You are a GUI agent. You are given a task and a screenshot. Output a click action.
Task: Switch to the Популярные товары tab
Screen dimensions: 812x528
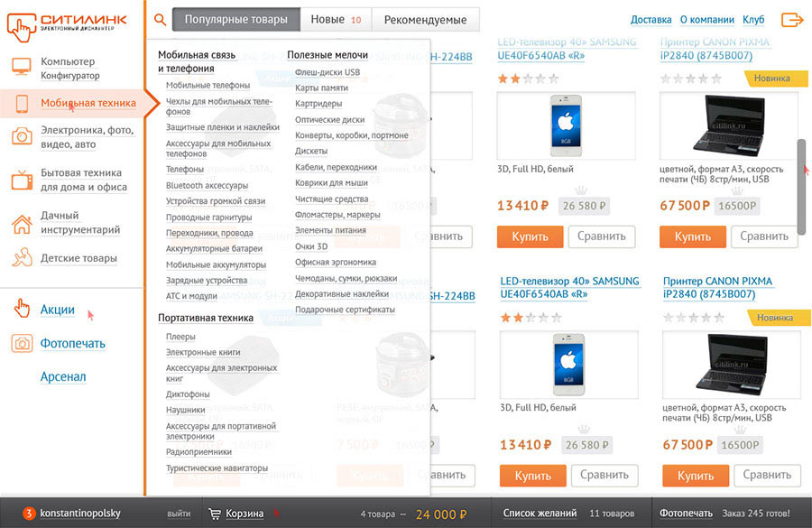[x=236, y=20]
